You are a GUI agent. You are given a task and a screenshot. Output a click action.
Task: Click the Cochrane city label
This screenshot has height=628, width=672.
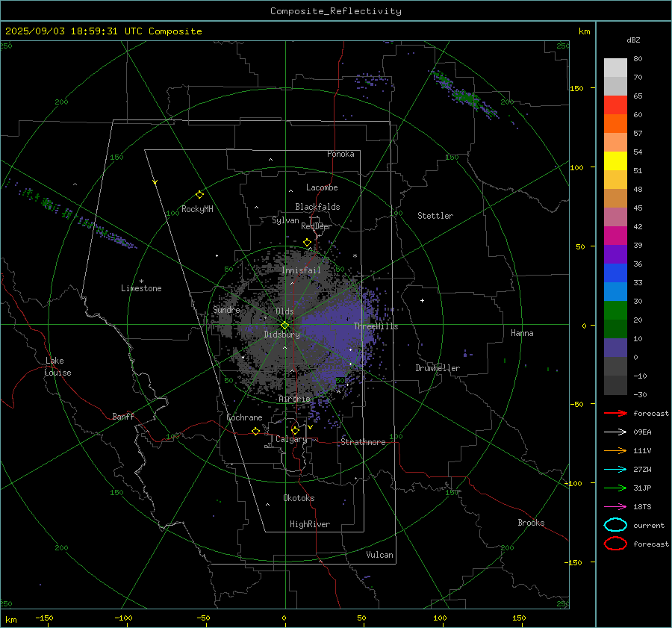tap(244, 417)
